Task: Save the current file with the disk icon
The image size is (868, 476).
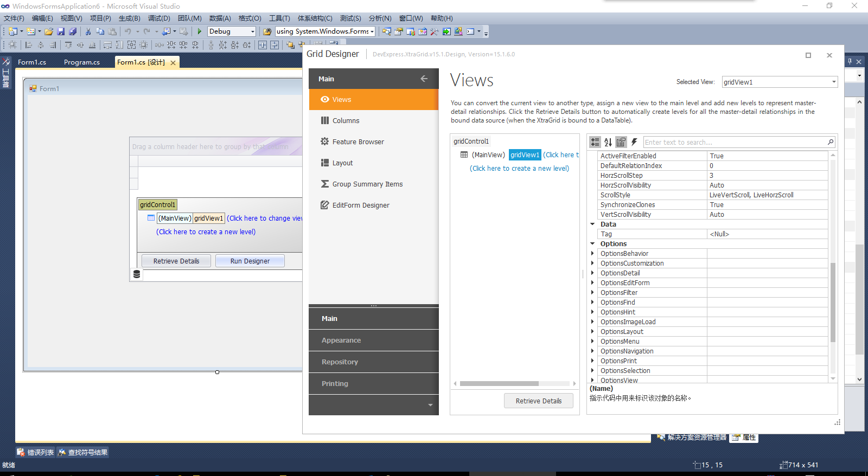Action: pos(61,31)
